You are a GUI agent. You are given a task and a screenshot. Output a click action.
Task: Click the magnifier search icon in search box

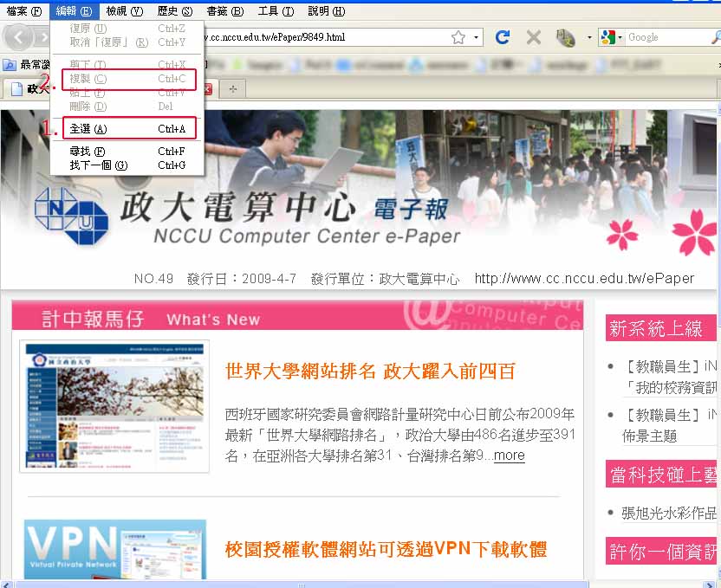pos(716,37)
